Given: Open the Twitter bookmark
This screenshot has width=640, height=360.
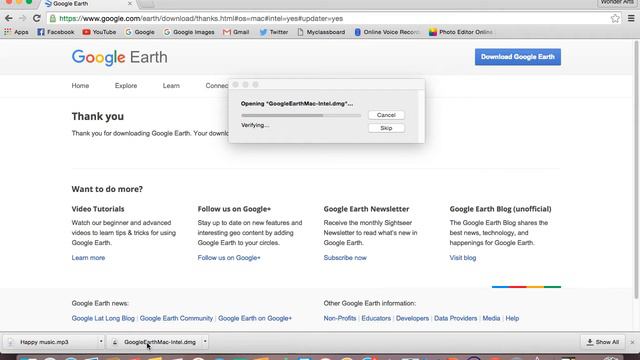Looking at the screenshot, I should [x=274, y=32].
